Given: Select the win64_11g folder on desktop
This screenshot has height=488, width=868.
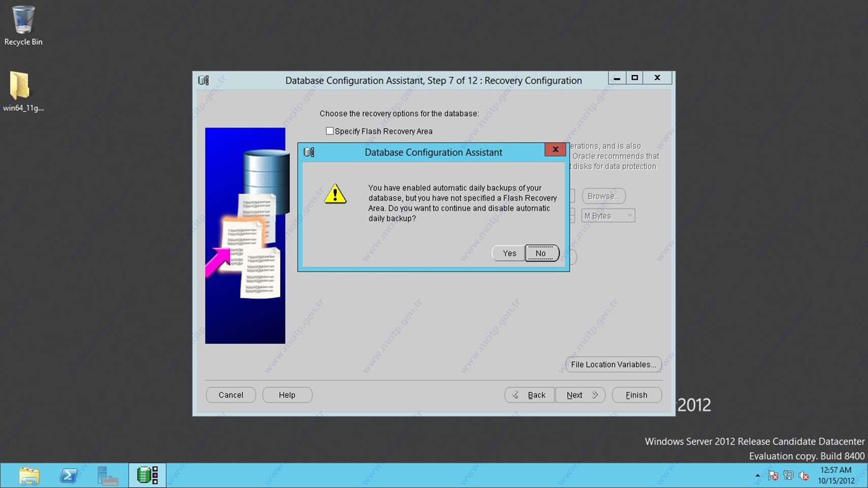Looking at the screenshot, I should pos(23,91).
